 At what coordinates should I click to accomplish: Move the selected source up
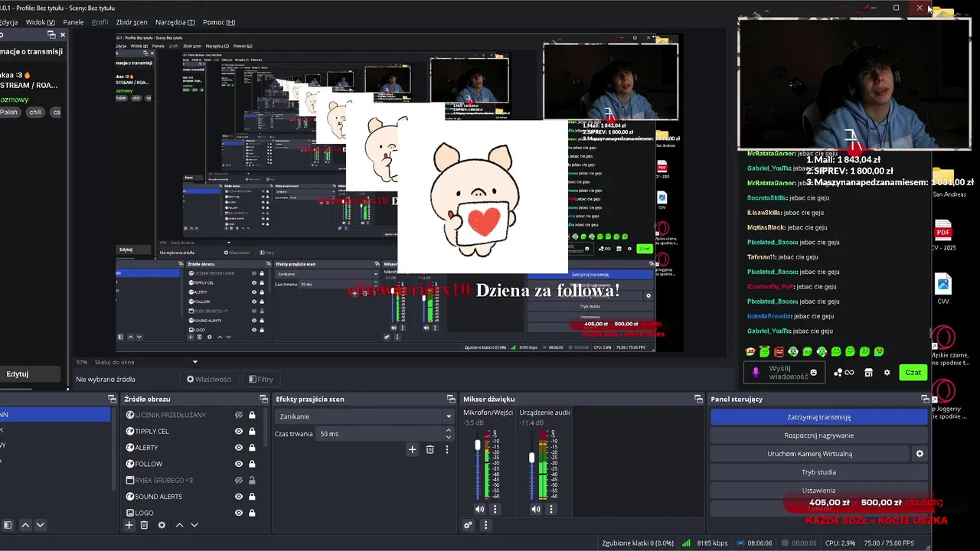(180, 525)
